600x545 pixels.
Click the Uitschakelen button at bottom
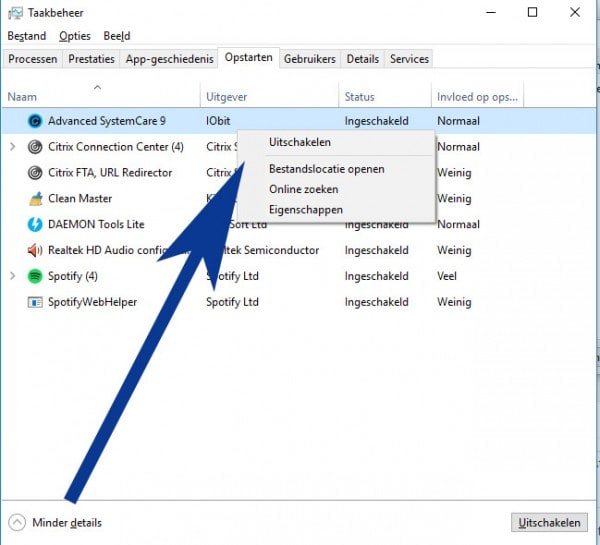point(549,522)
